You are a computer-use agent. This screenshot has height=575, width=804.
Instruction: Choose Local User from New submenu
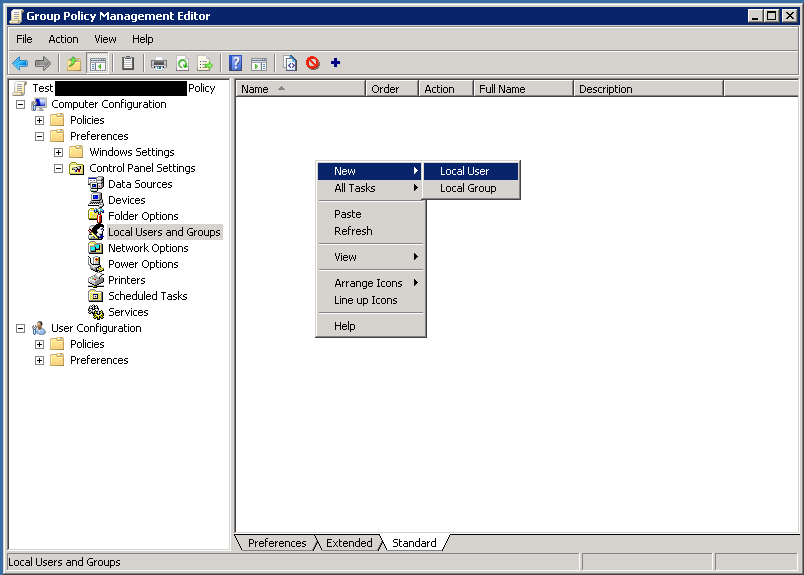(471, 171)
